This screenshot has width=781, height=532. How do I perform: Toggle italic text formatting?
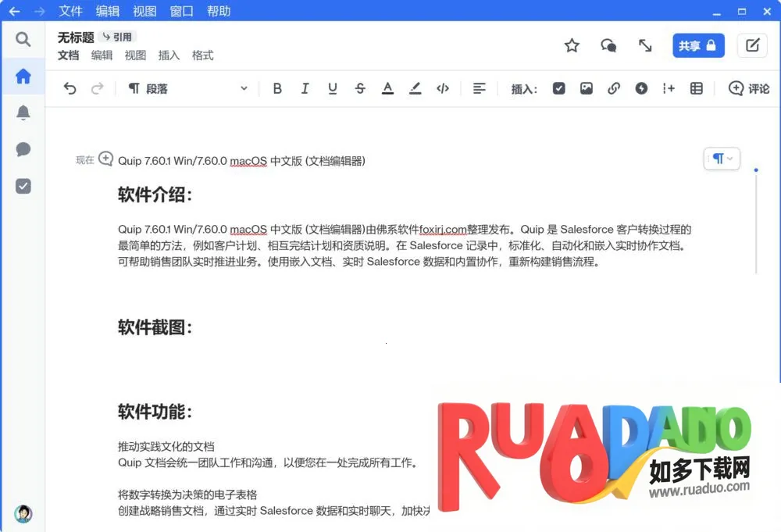click(305, 88)
